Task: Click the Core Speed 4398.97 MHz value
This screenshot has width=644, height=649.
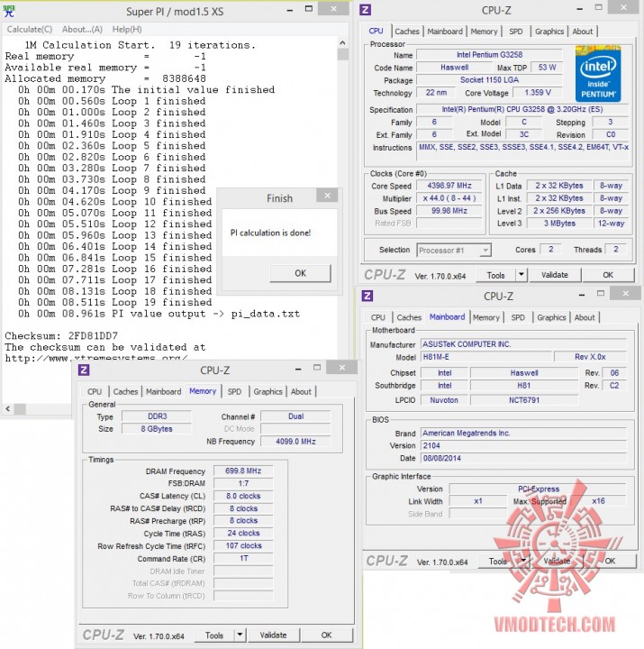Action: (449, 186)
